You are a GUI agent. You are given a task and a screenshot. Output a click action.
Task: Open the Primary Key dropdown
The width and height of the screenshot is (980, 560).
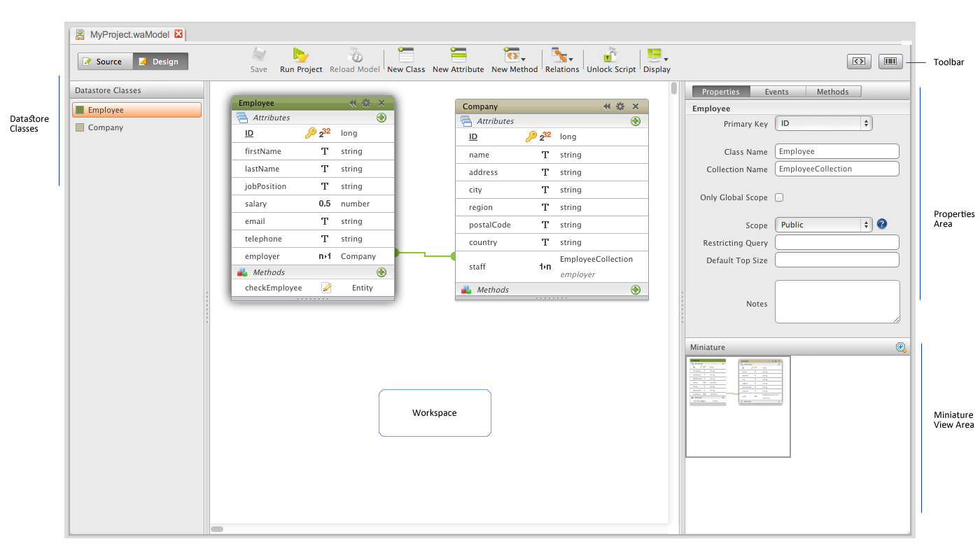(x=824, y=124)
